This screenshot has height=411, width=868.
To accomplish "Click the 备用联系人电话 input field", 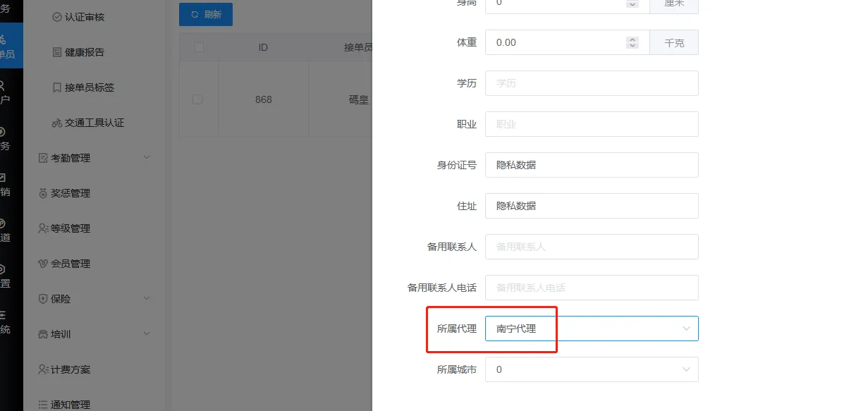I will pyautogui.click(x=591, y=288).
